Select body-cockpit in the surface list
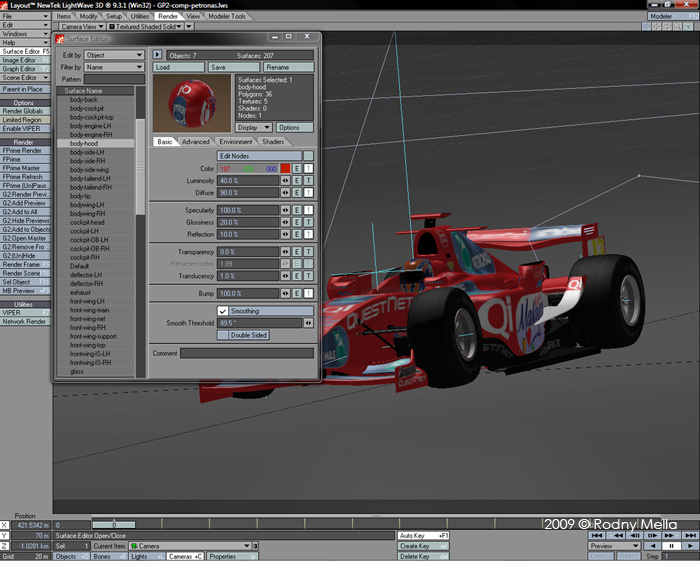This screenshot has width=700, height=561. point(85,108)
